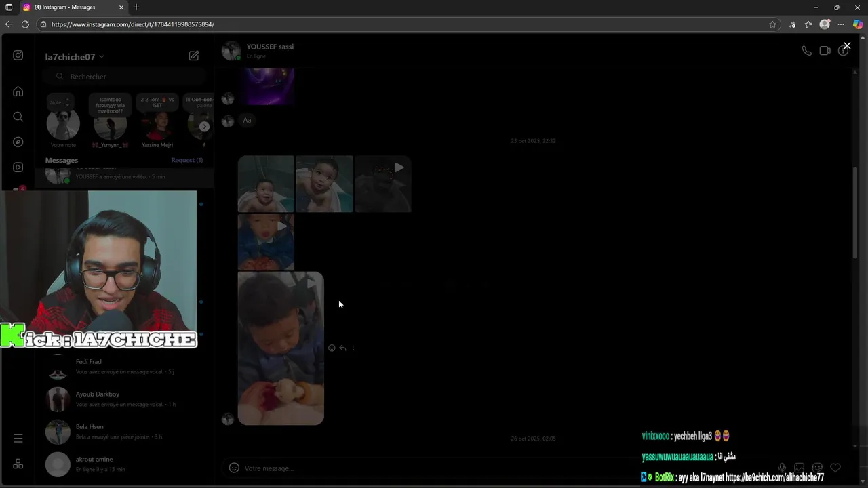Play the dark video thumbnail in top row
The height and width of the screenshot is (488, 868).
click(383, 184)
